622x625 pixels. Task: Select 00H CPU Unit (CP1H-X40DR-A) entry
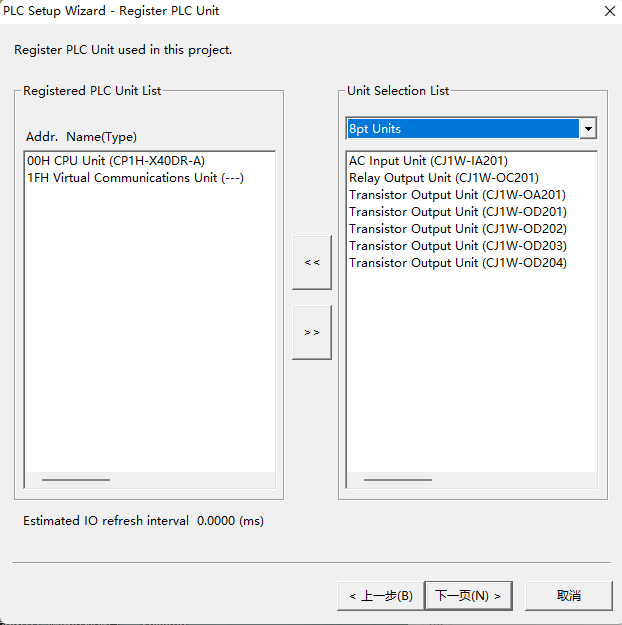pyautogui.click(x=116, y=161)
